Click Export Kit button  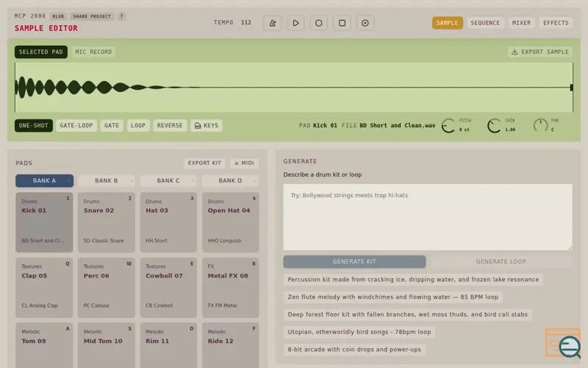pos(204,163)
